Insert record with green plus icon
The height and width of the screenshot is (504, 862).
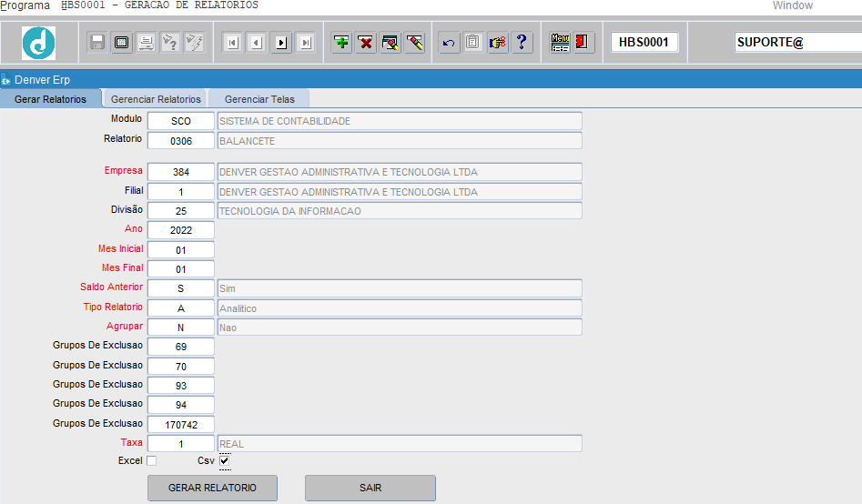pos(341,43)
